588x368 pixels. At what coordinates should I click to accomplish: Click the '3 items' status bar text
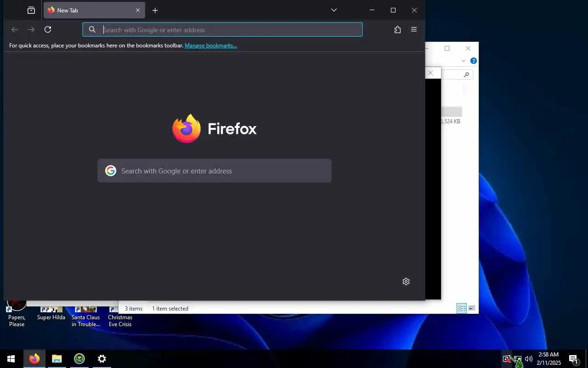[134, 309]
